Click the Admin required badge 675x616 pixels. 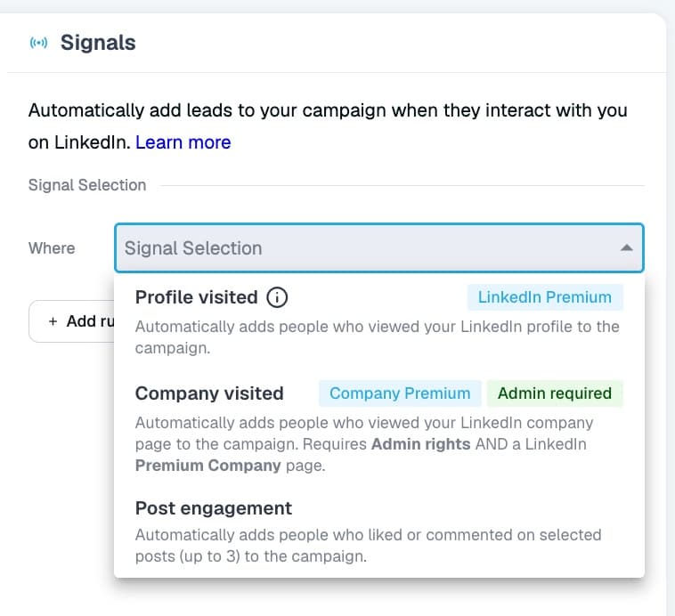(x=555, y=393)
